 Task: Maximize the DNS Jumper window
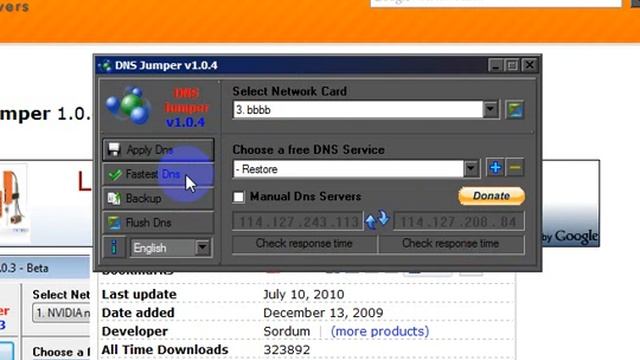[512, 65]
